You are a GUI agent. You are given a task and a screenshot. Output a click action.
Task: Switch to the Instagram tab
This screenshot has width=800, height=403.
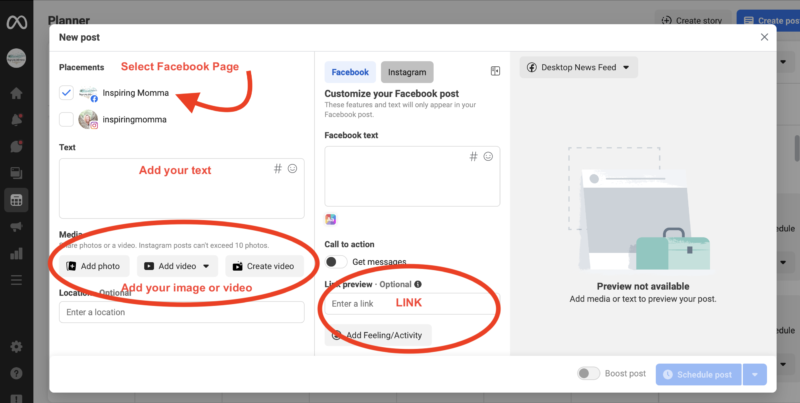point(407,72)
